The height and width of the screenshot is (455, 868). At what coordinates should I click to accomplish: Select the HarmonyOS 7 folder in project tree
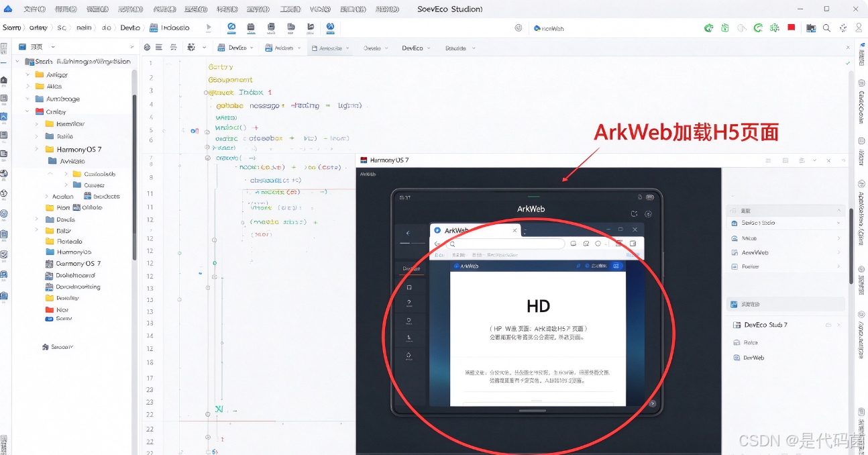pos(74,149)
